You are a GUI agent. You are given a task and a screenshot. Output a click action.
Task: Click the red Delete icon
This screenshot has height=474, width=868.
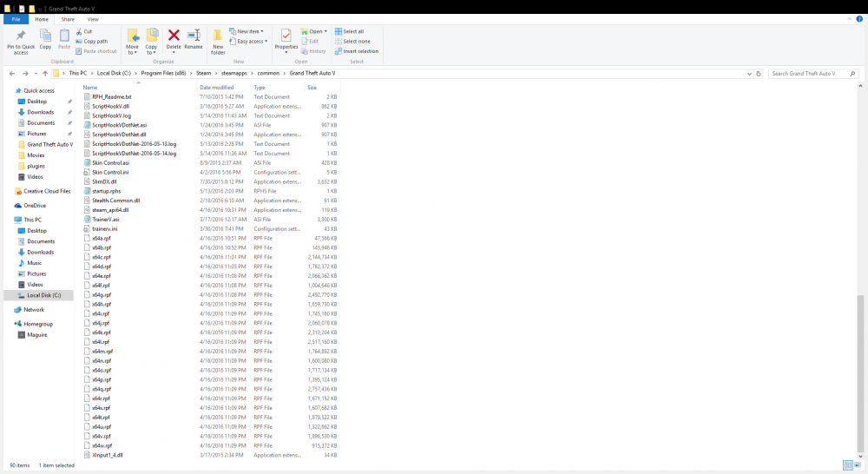tap(174, 36)
